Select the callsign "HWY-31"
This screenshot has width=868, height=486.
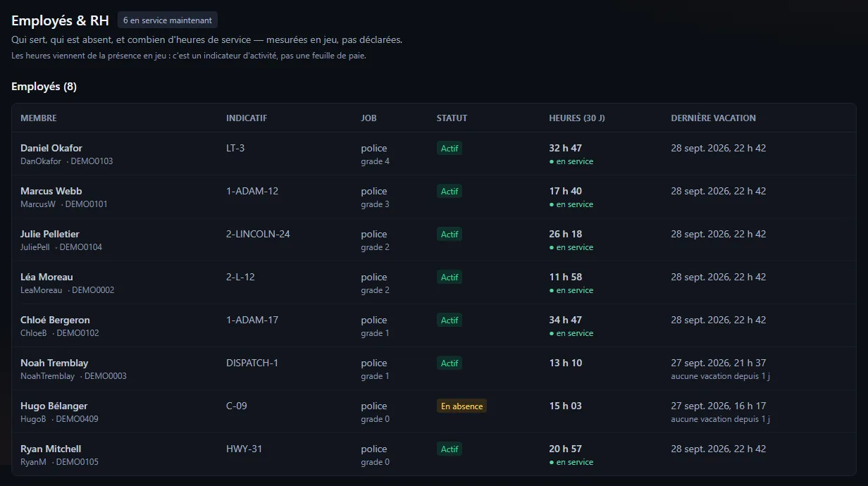click(244, 449)
